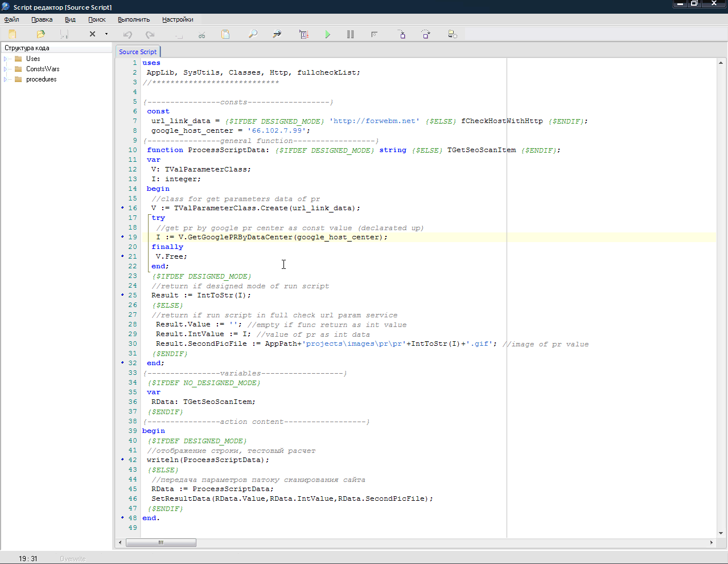The height and width of the screenshot is (564, 728).
Task: Click the horizontal scrollbar thumb under the code
Action: pyautogui.click(x=161, y=542)
